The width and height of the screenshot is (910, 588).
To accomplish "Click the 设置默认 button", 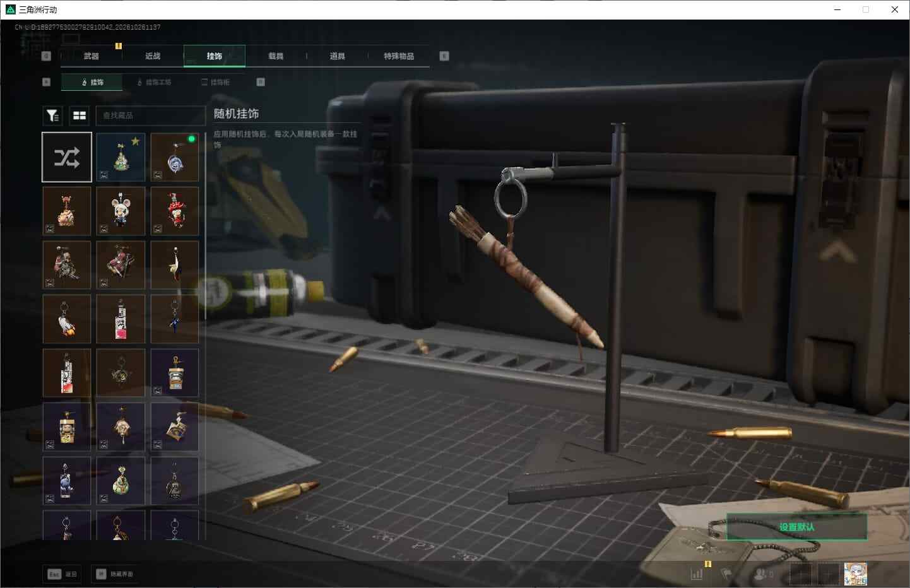I will point(796,527).
